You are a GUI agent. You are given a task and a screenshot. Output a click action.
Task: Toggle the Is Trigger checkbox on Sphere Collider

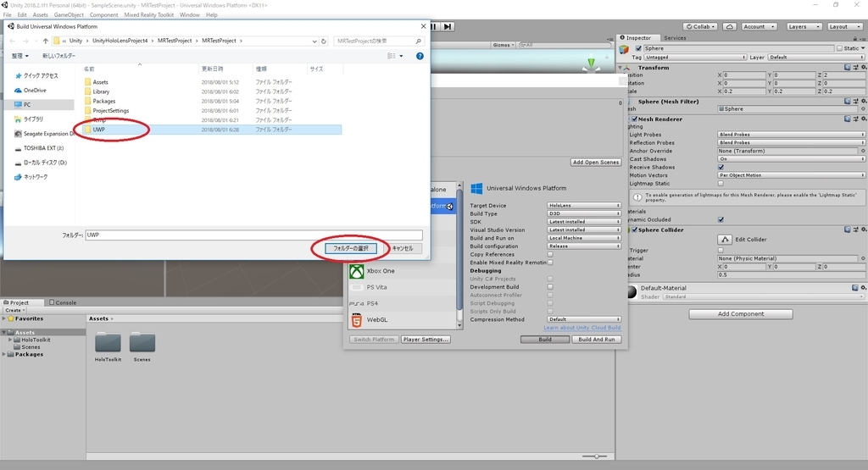click(x=721, y=251)
